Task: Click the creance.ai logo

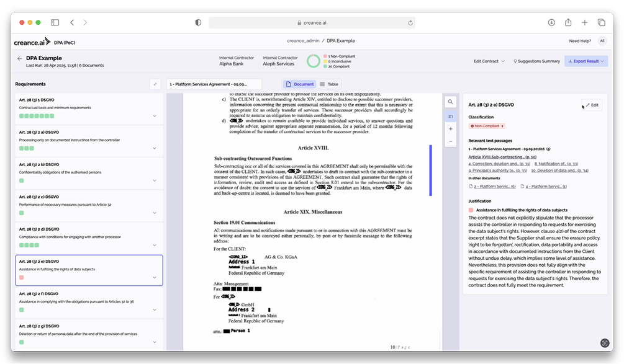Action: tap(32, 42)
